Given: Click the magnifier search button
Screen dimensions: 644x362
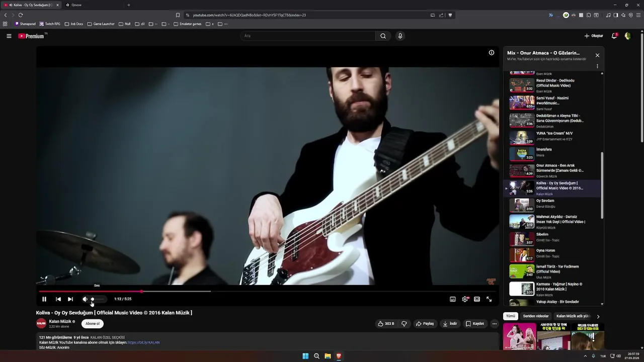Looking at the screenshot, I should pyautogui.click(x=383, y=36).
